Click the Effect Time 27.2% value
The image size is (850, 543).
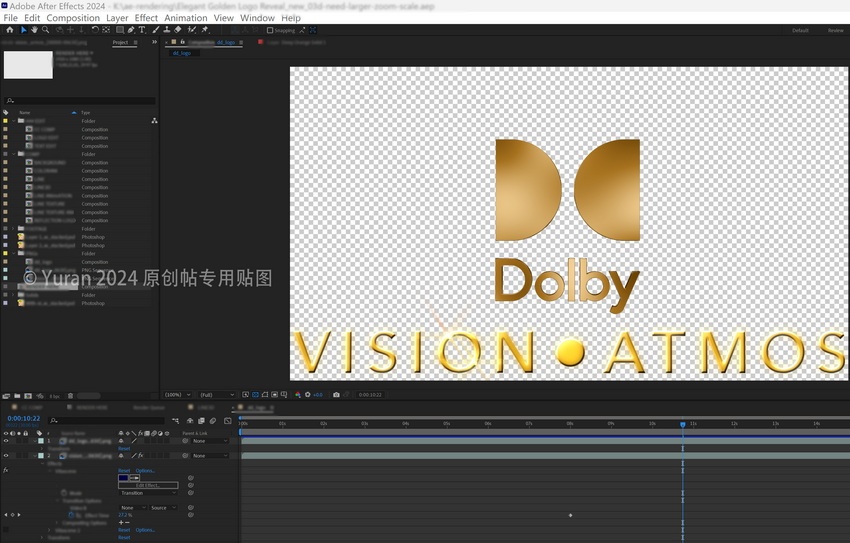click(x=125, y=515)
